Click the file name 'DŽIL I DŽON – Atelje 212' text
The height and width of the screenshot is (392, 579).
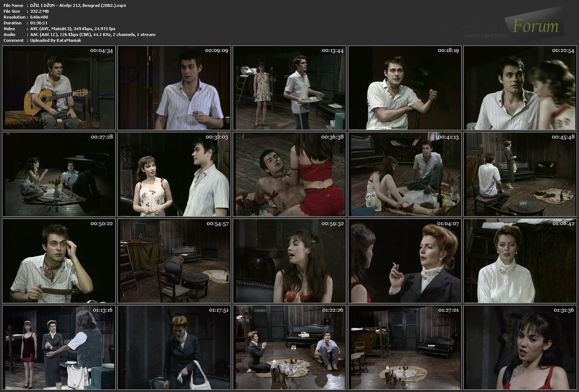pos(56,5)
